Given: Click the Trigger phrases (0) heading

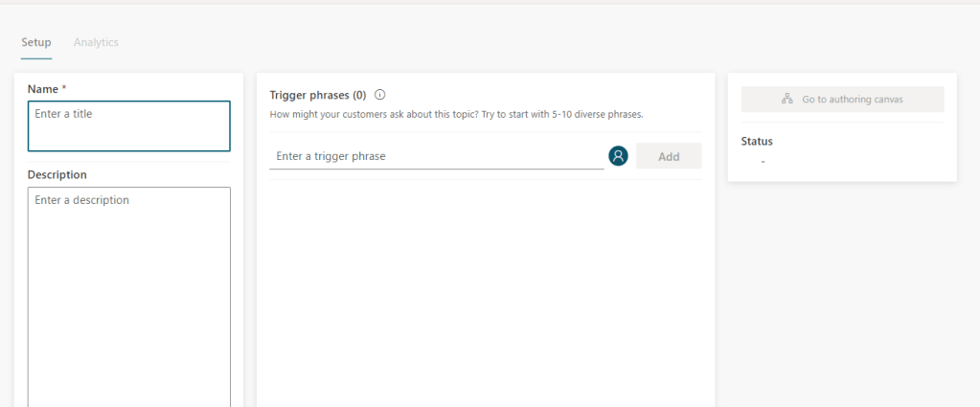Looking at the screenshot, I should tap(318, 95).
